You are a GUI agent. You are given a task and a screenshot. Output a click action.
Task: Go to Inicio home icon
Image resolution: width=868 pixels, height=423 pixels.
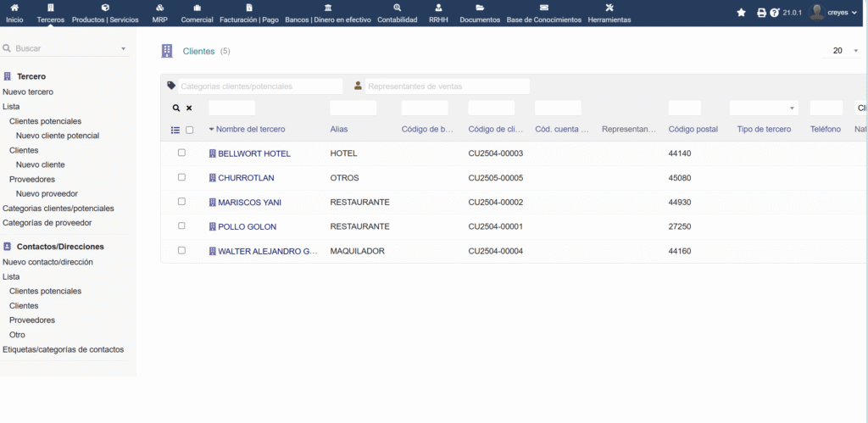(x=14, y=13)
